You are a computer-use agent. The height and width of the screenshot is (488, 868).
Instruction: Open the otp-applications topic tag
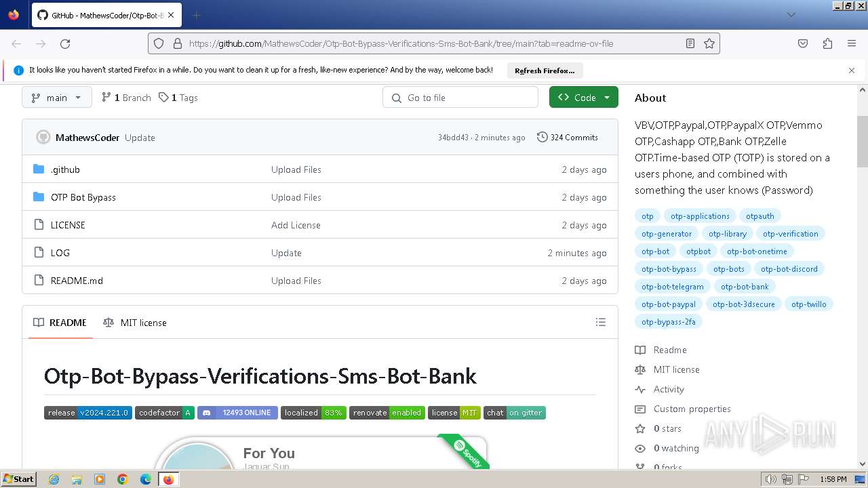coord(700,216)
